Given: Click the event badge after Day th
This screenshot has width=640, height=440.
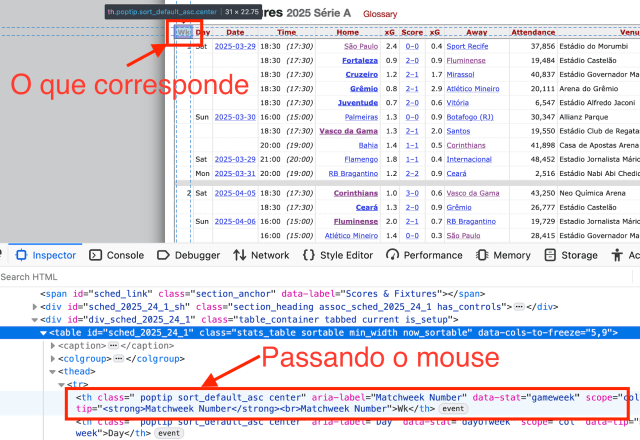Looking at the screenshot, I should [169, 433].
